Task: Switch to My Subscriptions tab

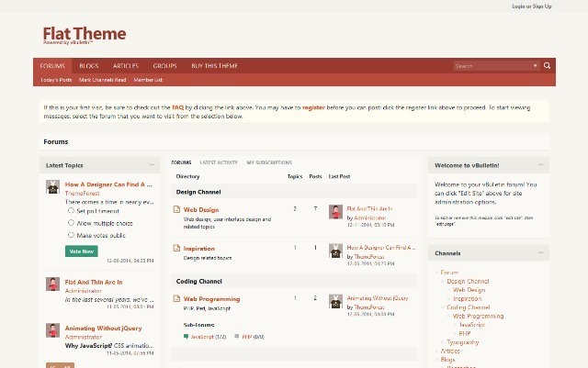Action: click(x=269, y=162)
